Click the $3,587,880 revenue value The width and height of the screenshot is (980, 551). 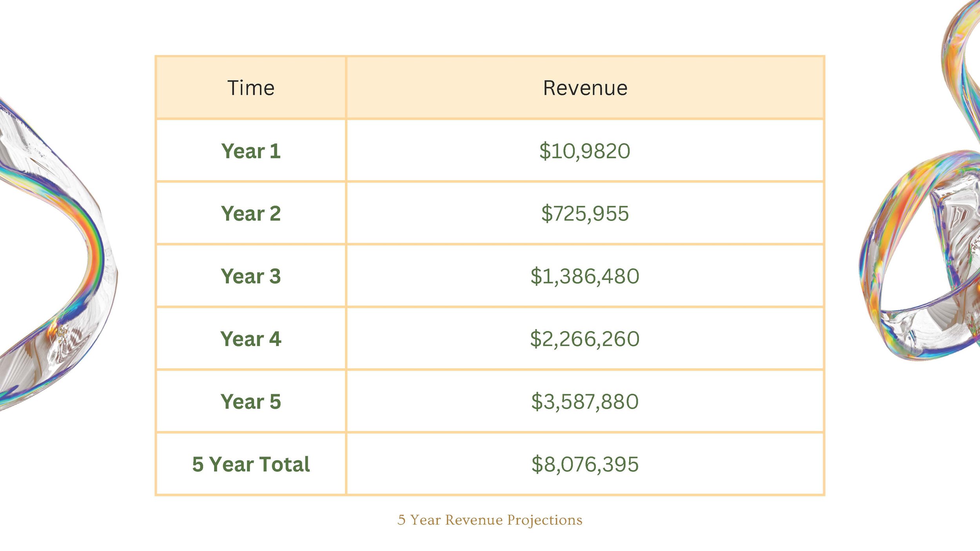pyautogui.click(x=585, y=402)
